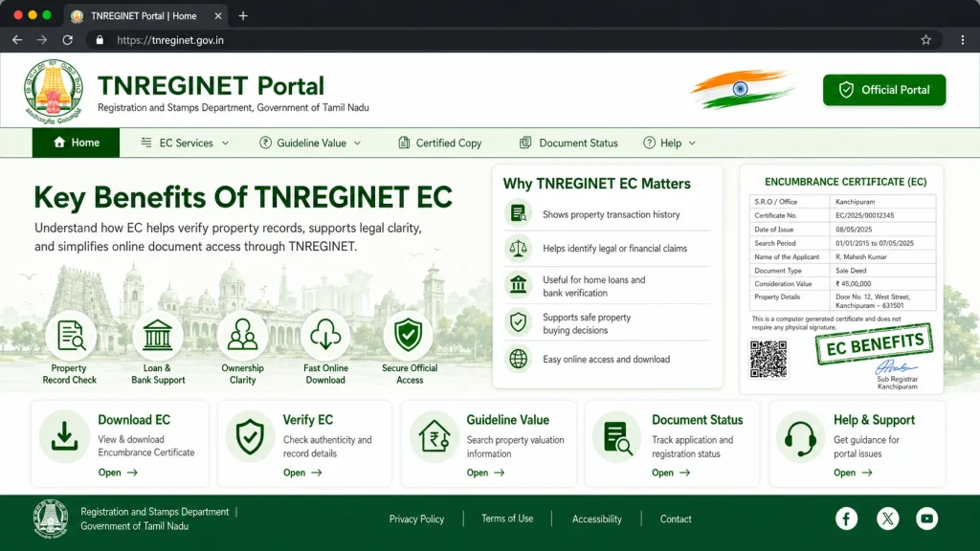Open the Accessibility footer link
The image size is (980, 551).
point(597,518)
